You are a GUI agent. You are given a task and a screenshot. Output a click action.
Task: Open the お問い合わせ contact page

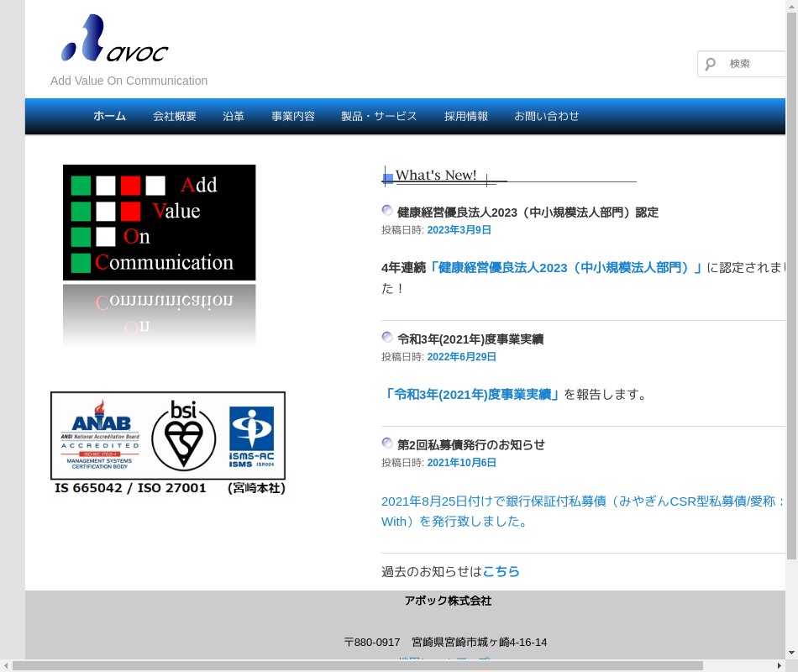coord(547,116)
